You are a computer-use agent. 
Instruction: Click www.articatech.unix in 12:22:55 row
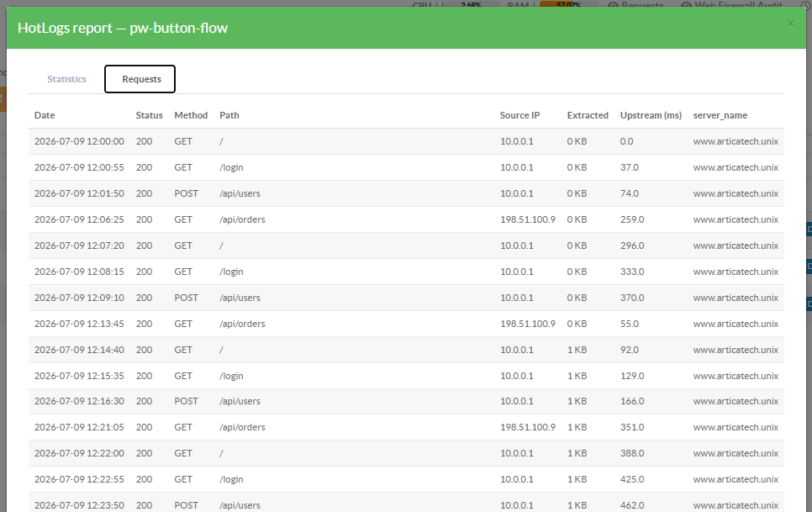coord(736,480)
